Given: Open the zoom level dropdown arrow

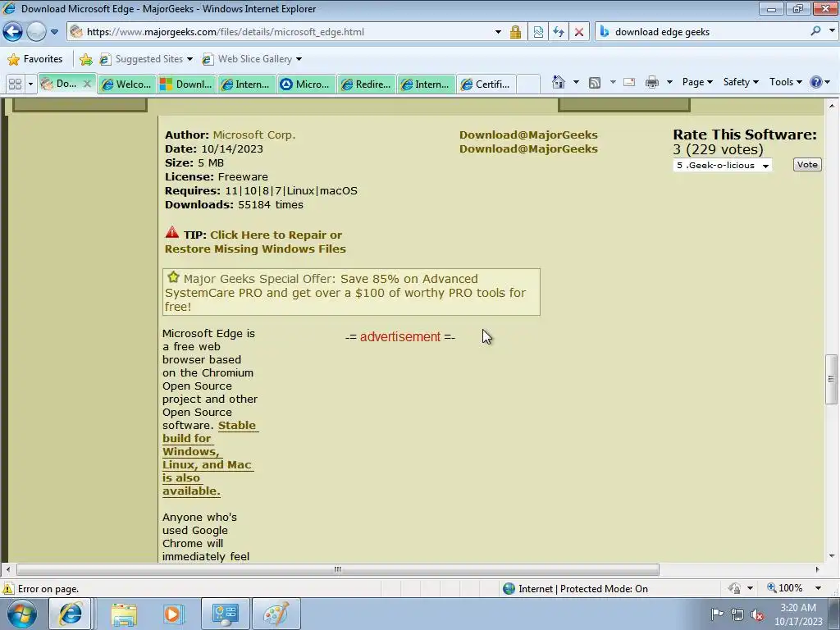Looking at the screenshot, I should [818, 588].
